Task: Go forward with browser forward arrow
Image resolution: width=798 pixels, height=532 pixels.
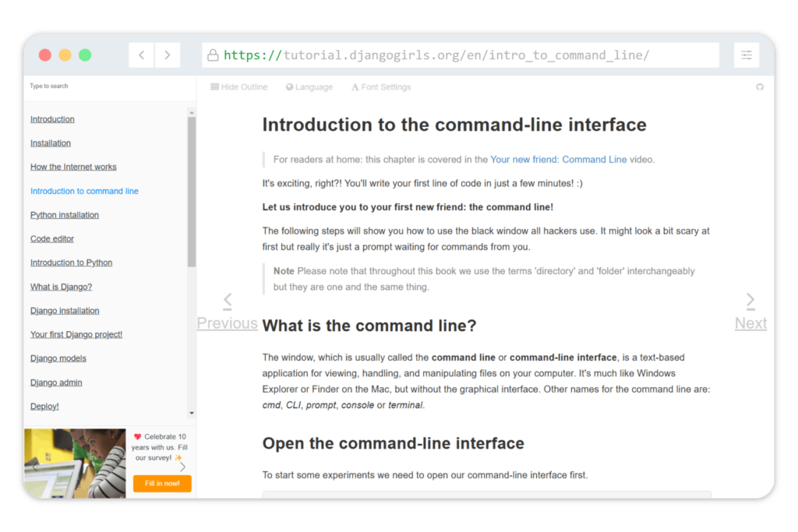Action: (x=167, y=55)
